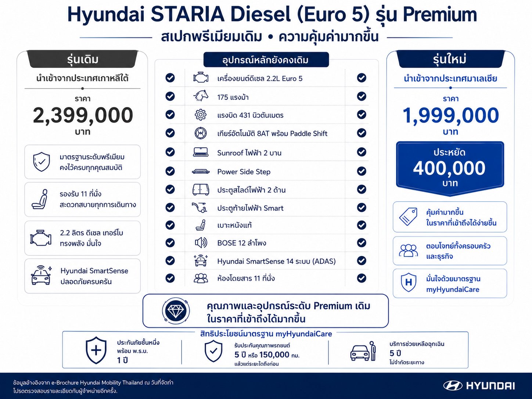Click the sliding door icon for ประตูสไลด์ไฟฟ้า 2 ด้าน
Image resolution: width=532 pixels, height=399 pixels.
pos(201,190)
